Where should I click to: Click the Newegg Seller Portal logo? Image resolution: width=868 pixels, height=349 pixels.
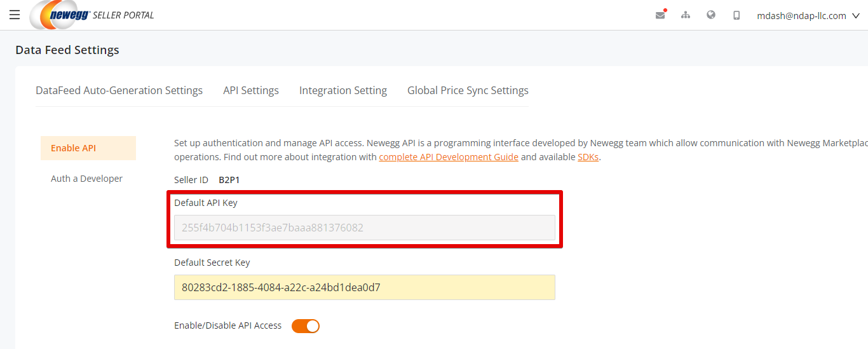92,15
